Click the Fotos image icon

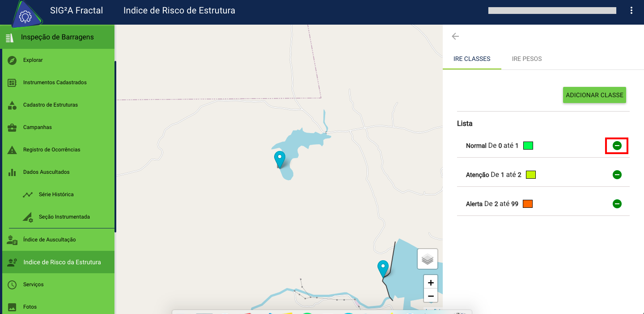point(12,307)
